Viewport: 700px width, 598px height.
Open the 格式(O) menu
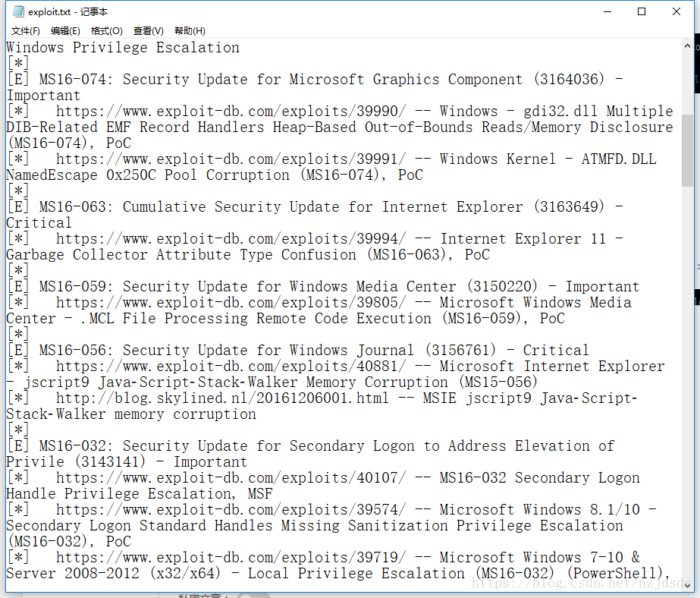(x=106, y=30)
